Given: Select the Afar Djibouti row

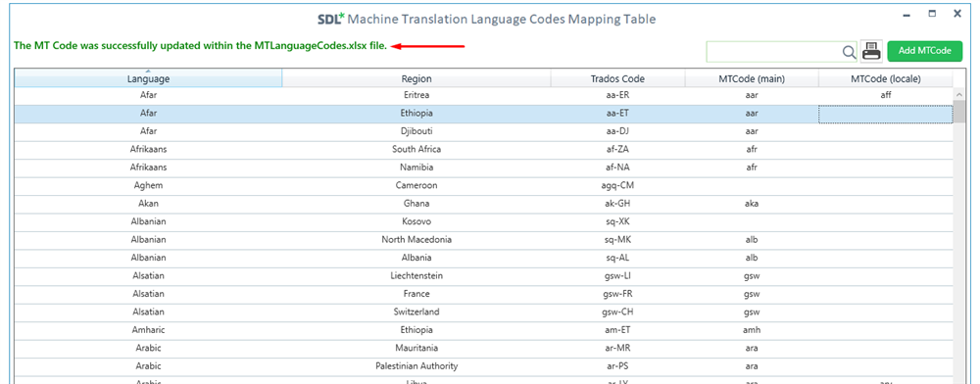Looking at the screenshot, I should tap(484, 131).
